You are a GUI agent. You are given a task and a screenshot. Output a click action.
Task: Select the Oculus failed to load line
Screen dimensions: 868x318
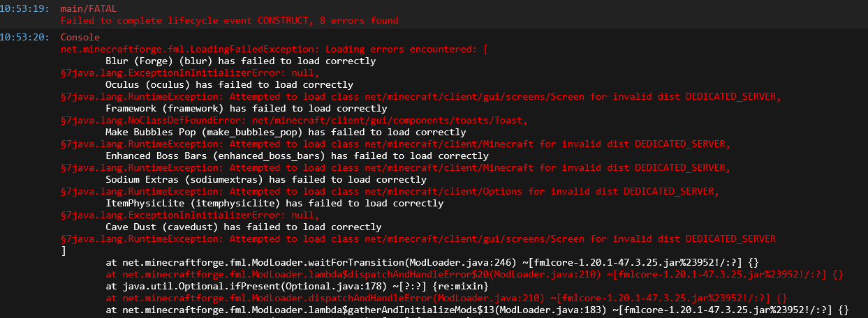coord(229,85)
